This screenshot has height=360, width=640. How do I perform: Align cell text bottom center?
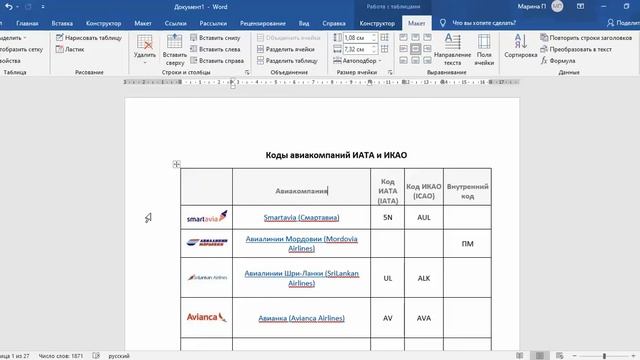416,60
